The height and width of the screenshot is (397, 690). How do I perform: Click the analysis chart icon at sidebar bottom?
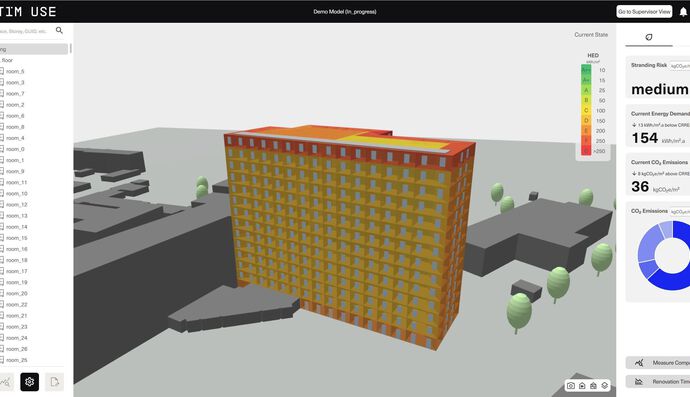pyautogui.click(x=6, y=382)
